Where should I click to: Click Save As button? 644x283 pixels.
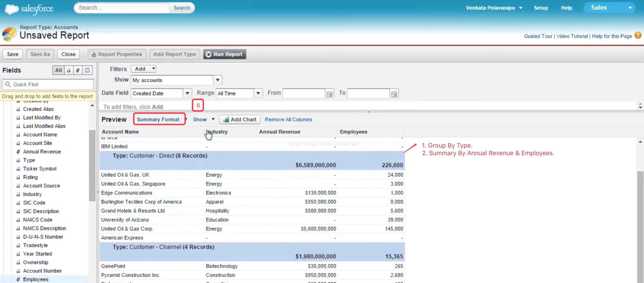click(40, 54)
